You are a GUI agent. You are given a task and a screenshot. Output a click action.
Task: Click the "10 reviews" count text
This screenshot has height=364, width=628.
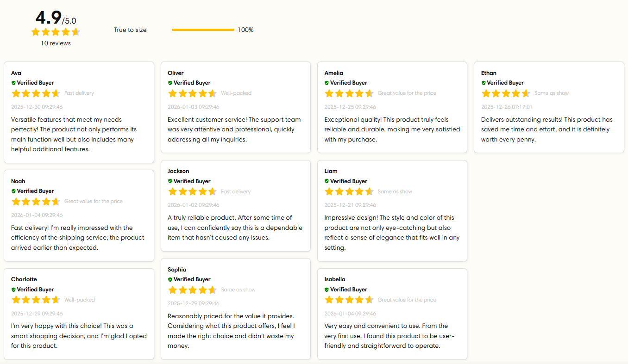click(56, 43)
